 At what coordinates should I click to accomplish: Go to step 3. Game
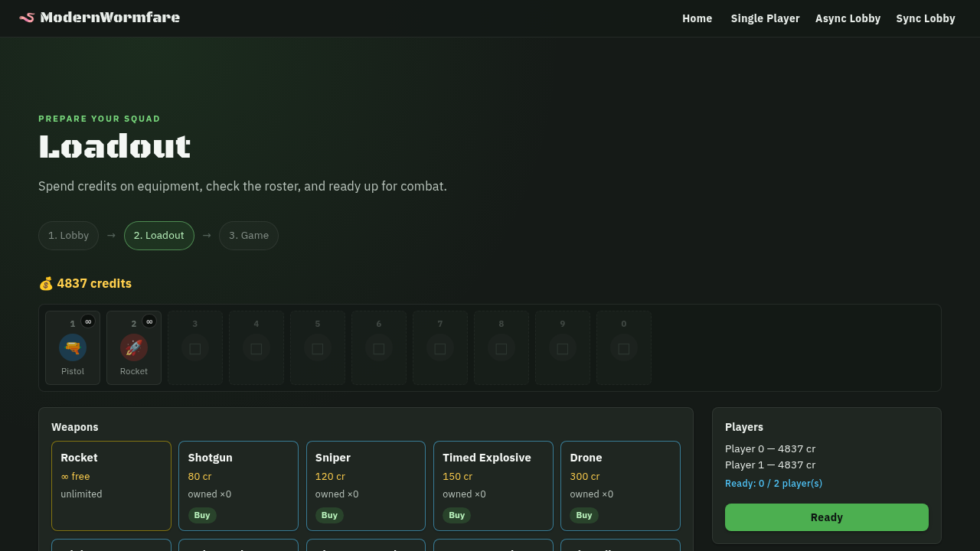(249, 236)
